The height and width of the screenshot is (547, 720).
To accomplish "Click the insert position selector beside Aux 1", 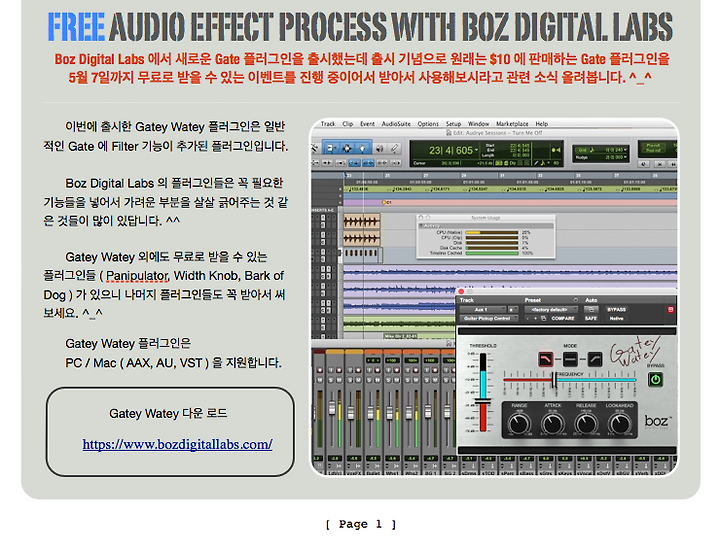I will (x=513, y=310).
